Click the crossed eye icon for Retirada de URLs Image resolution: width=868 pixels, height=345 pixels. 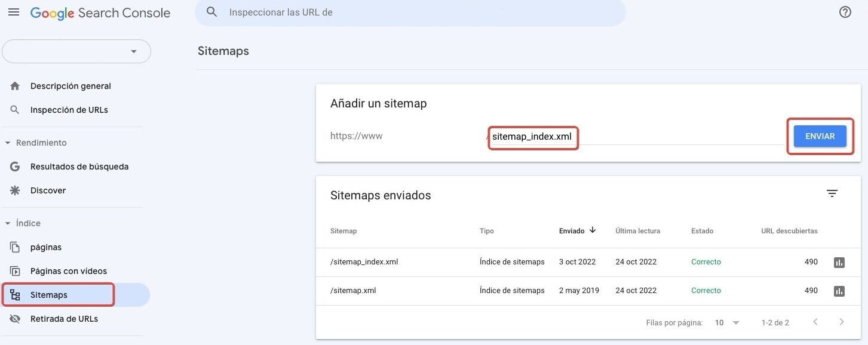coord(16,319)
